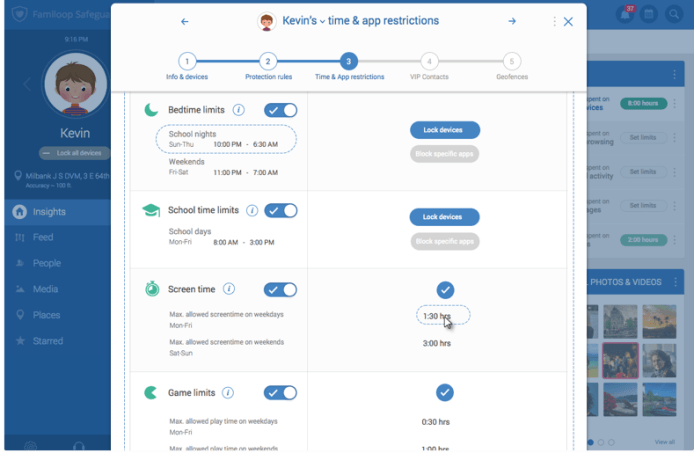Toggle the School time limits switch
Screen dimensions: 694x453
(x=281, y=210)
